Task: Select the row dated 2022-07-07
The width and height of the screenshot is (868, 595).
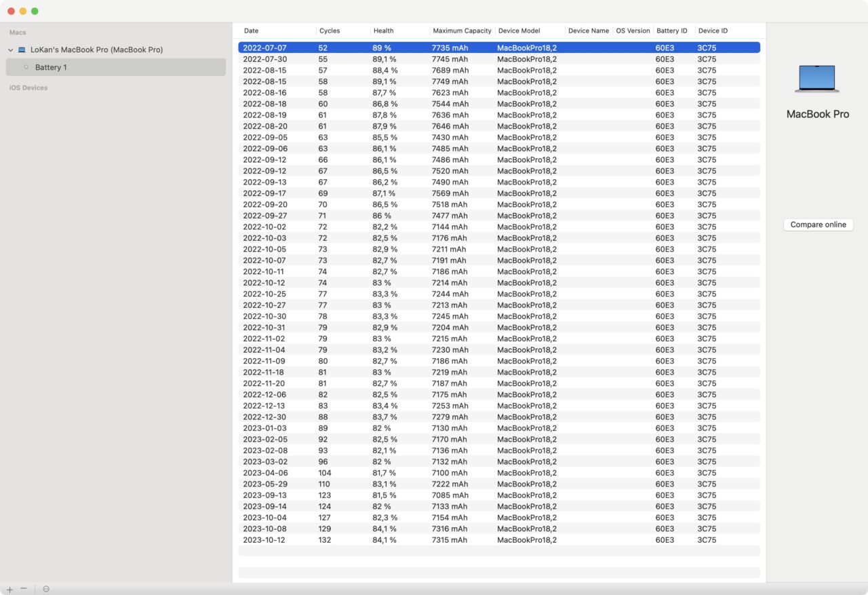Action: pos(499,47)
